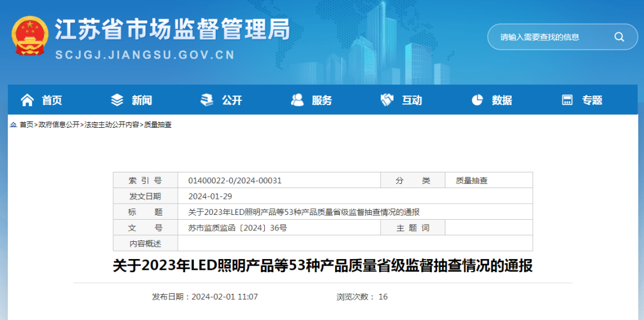Click the 互动 handshake icon
This screenshot has width=644, height=320.
387,100
